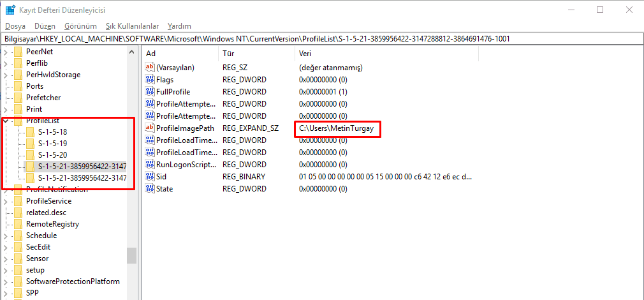Screen dimensions: 644x300
Task: Expand the Schedule tree node
Action: (x=6, y=236)
